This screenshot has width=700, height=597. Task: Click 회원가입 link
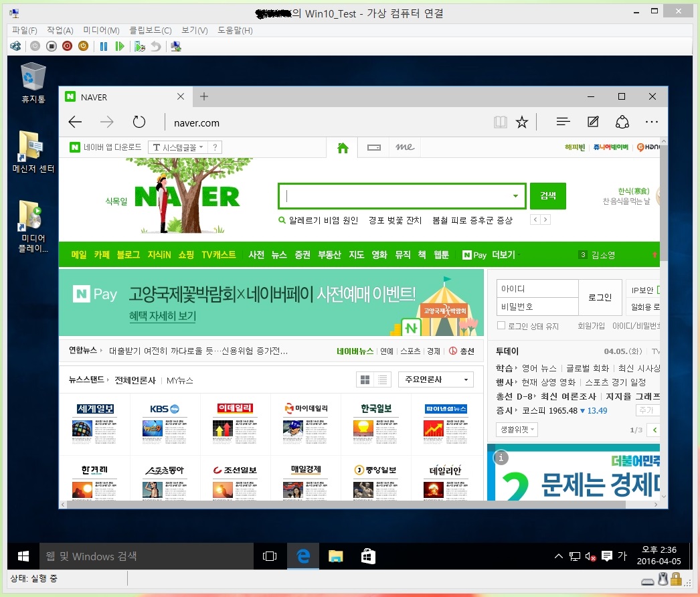click(591, 326)
